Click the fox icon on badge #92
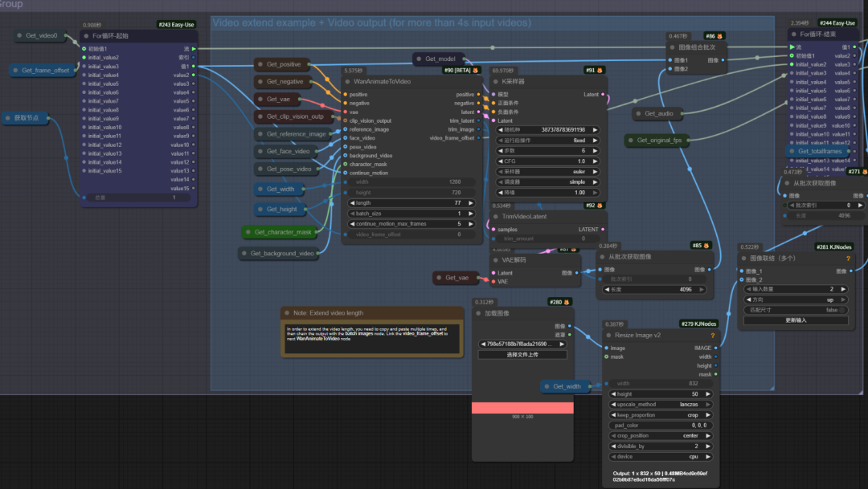Viewport: 868px width, 489px height. [600, 206]
